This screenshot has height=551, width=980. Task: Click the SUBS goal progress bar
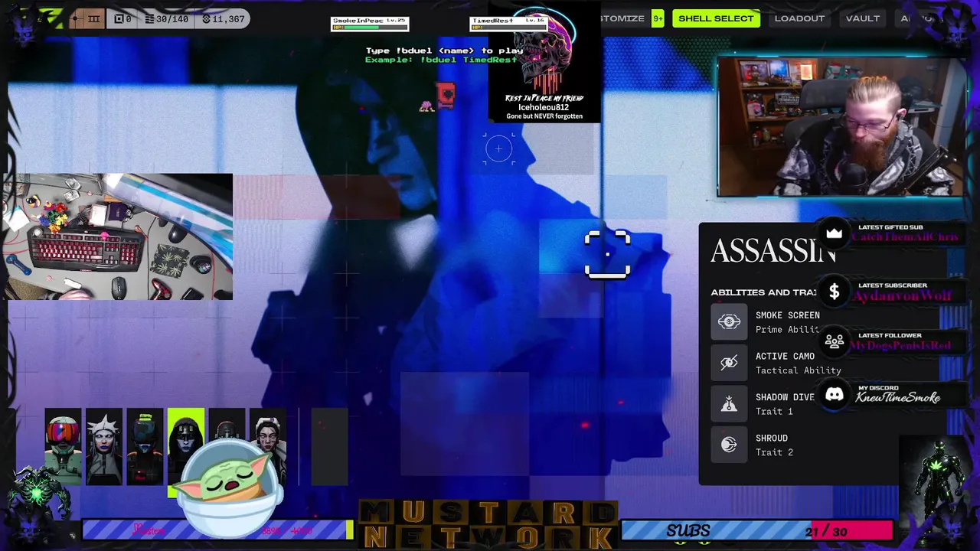click(x=756, y=530)
